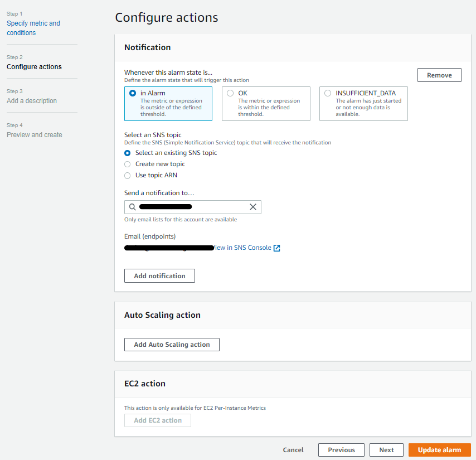Viewport: 476px width, 460px height.
Task: Proceed with the Next button
Action: 386,450
